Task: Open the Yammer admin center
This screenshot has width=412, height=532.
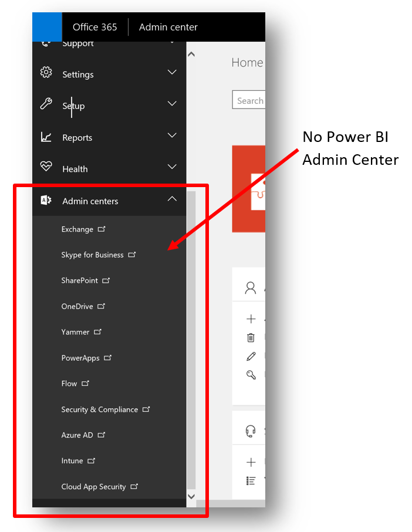Action: [75, 332]
